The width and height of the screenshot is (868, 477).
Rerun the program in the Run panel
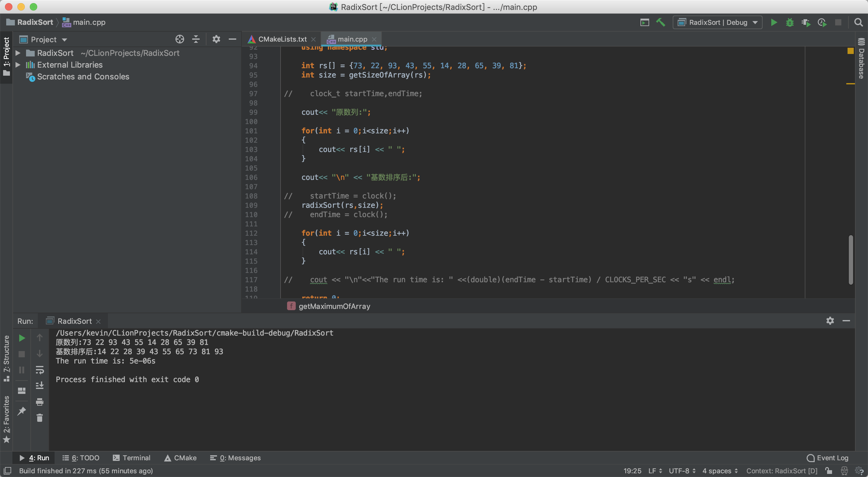point(22,338)
